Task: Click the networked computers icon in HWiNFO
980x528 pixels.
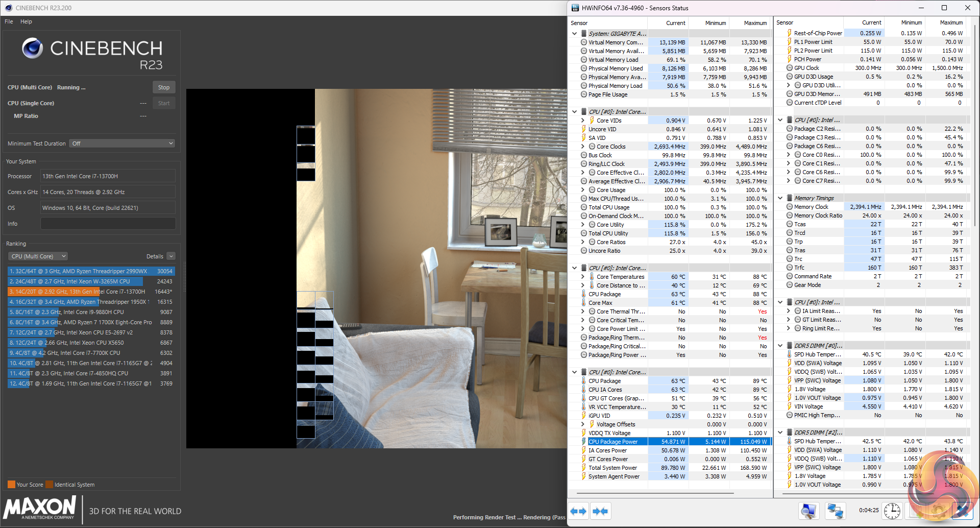Action: (835, 511)
